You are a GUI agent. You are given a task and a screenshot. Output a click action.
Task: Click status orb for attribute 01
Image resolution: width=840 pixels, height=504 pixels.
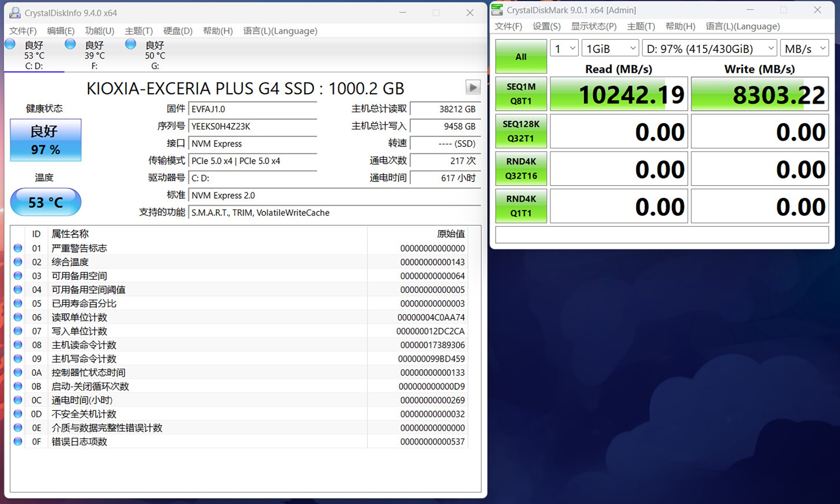(18, 248)
